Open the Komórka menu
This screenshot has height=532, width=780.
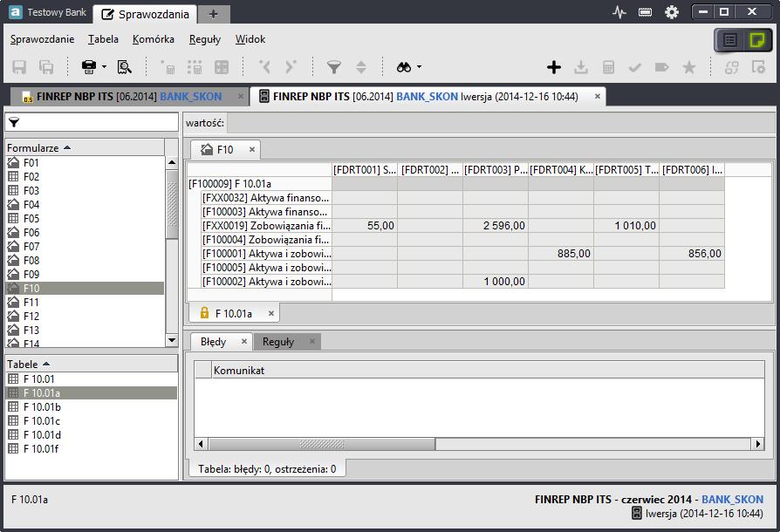click(154, 39)
